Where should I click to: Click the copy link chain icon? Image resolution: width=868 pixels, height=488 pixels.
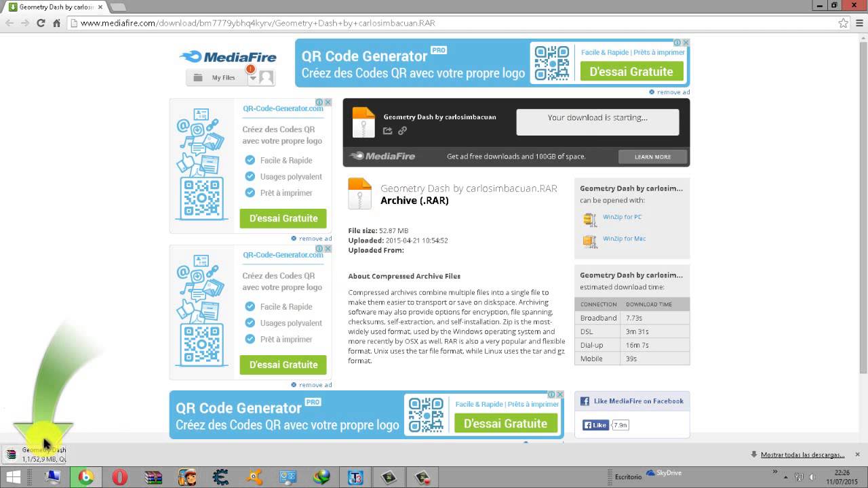pos(402,131)
